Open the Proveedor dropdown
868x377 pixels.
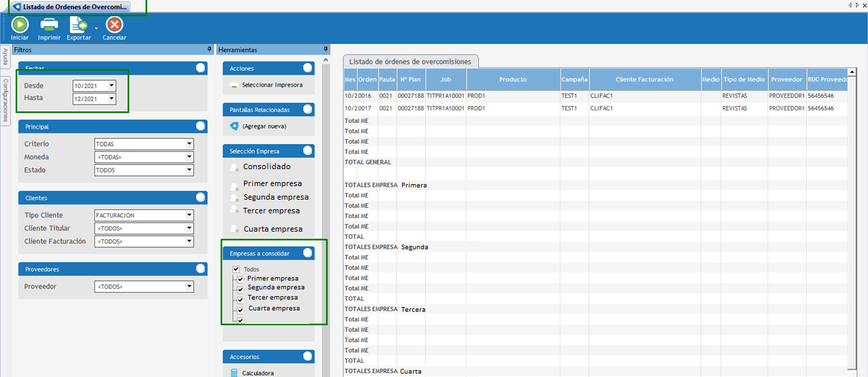(x=189, y=287)
